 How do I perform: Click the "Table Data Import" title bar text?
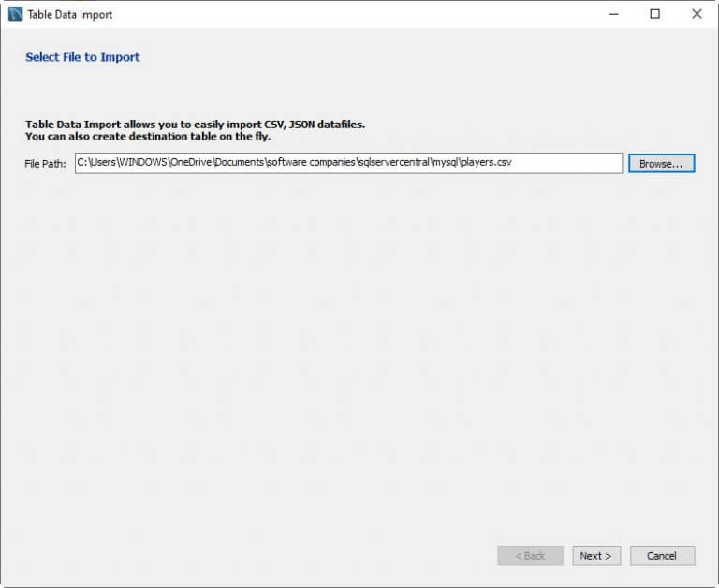[70, 15]
